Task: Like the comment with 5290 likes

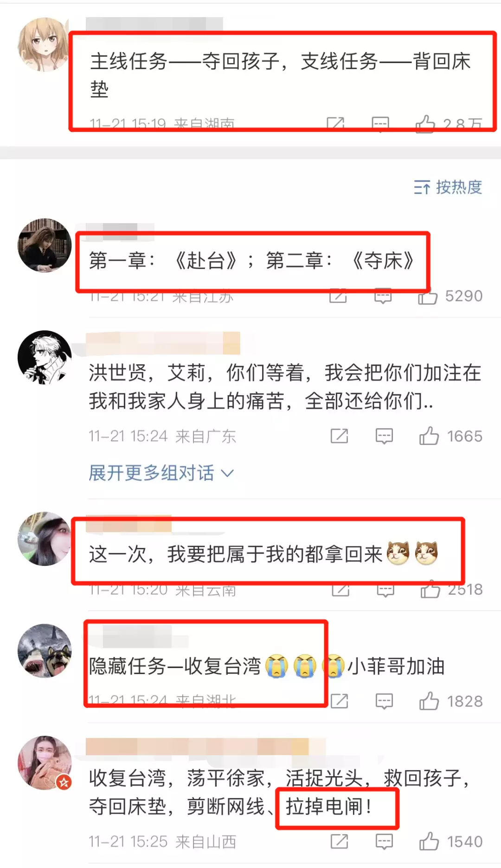Action: click(428, 296)
